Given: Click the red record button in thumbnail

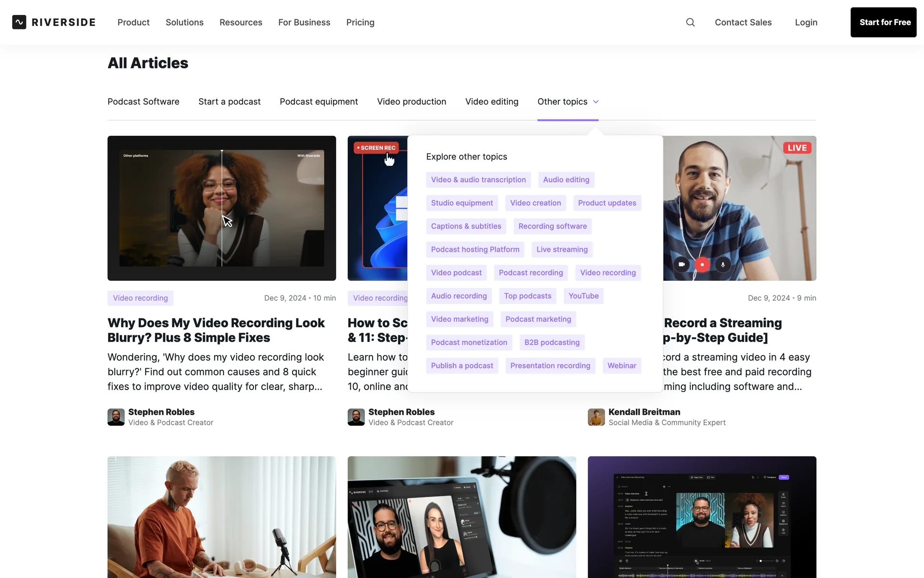Looking at the screenshot, I should click(702, 264).
